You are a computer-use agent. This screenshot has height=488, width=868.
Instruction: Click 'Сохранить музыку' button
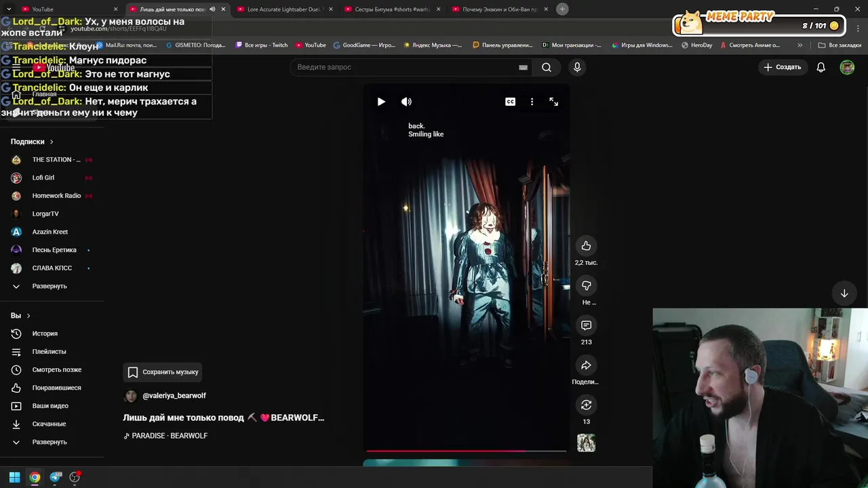[163, 372]
